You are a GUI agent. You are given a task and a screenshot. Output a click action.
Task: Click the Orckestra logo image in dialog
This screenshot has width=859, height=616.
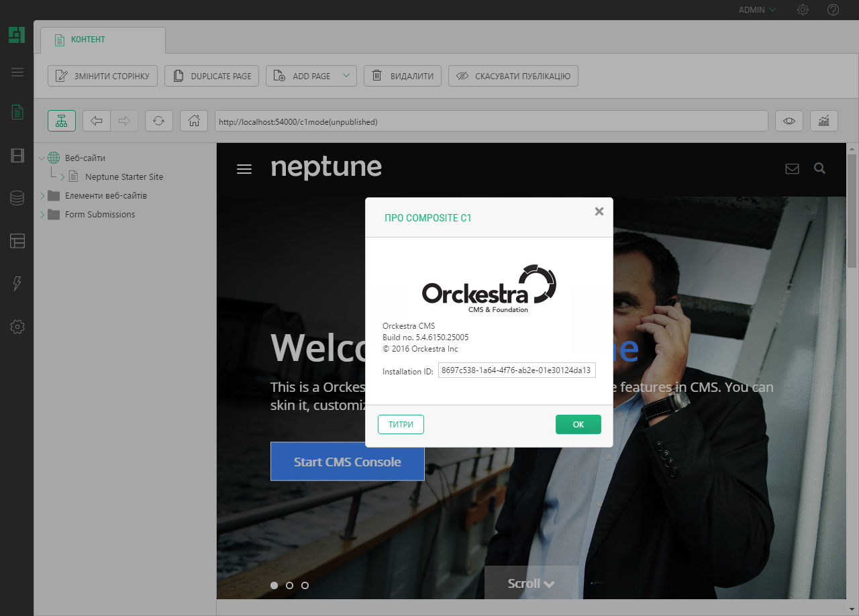(489, 289)
